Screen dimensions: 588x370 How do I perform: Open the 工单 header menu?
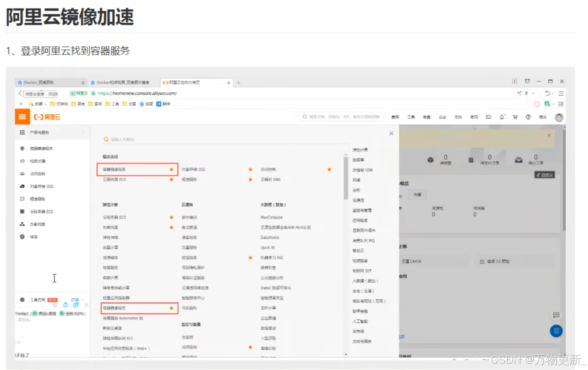411,117
